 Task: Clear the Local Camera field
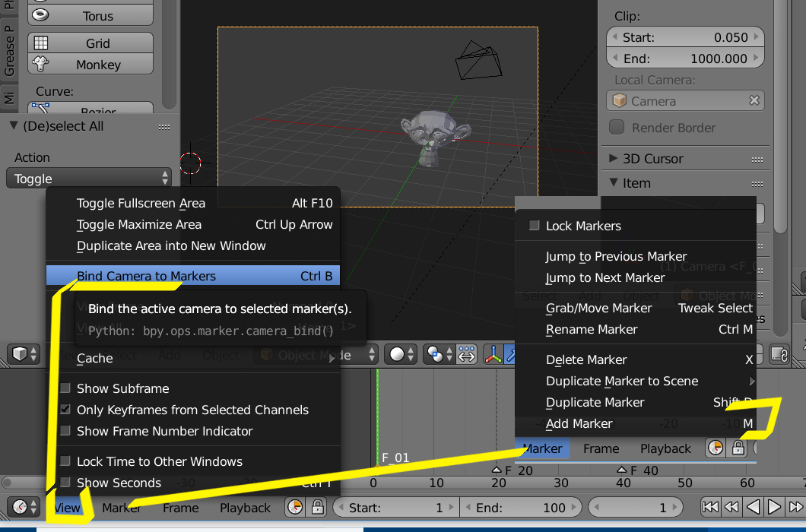pyautogui.click(x=754, y=100)
